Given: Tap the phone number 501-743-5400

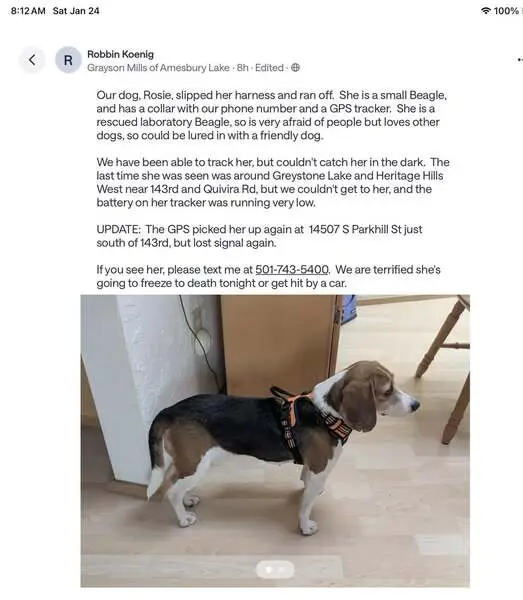Looking at the screenshot, I should coord(292,269).
